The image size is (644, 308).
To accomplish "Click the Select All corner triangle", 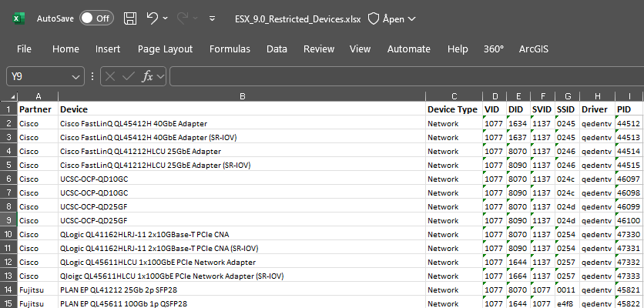I will (x=8, y=96).
